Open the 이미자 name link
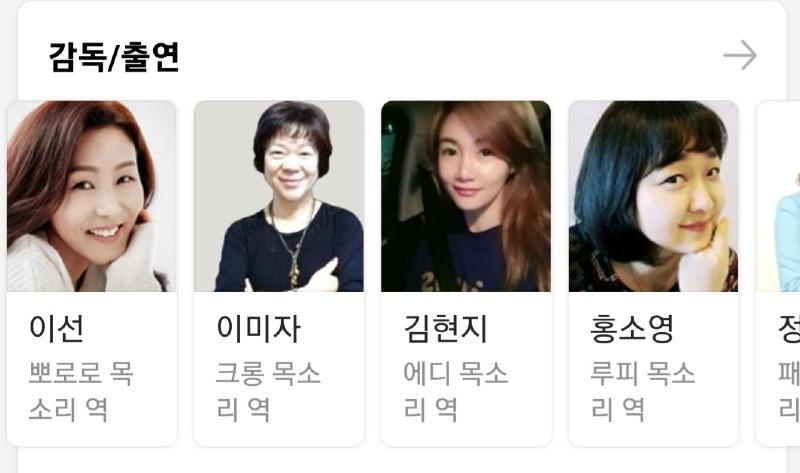800x473 pixels. pyautogui.click(x=258, y=328)
